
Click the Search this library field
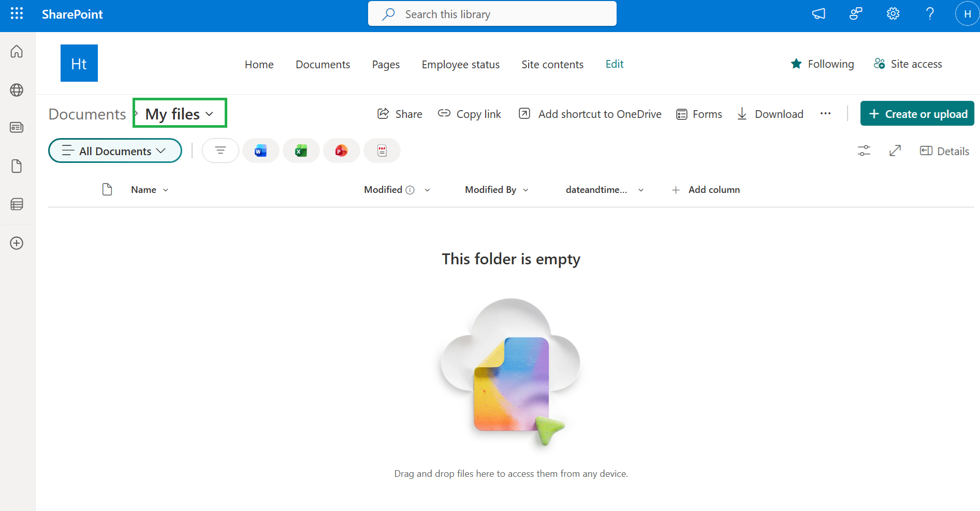492,14
